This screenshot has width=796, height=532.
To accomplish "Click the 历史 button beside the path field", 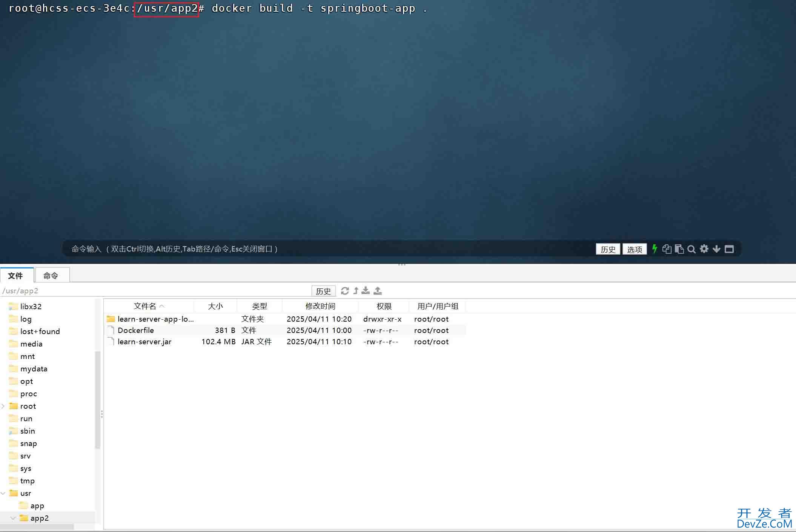I will coord(323,291).
